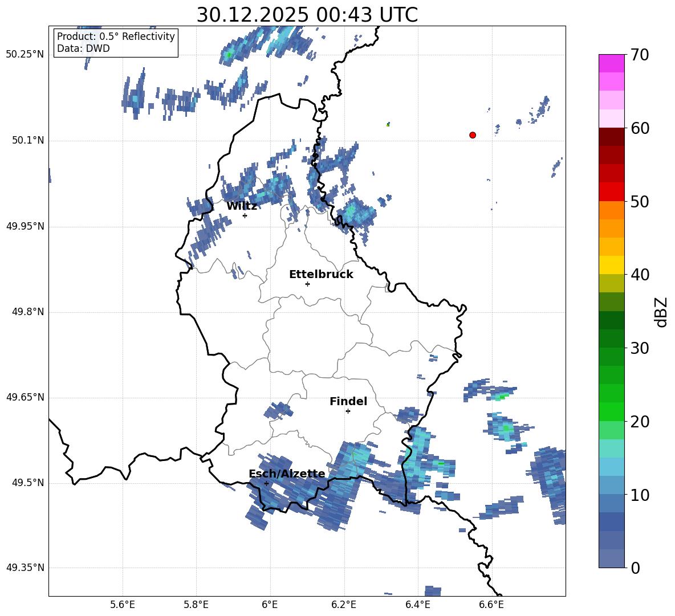Click the 30 value on the colorbar
The height and width of the screenshot is (616, 675).
tap(640, 348)
